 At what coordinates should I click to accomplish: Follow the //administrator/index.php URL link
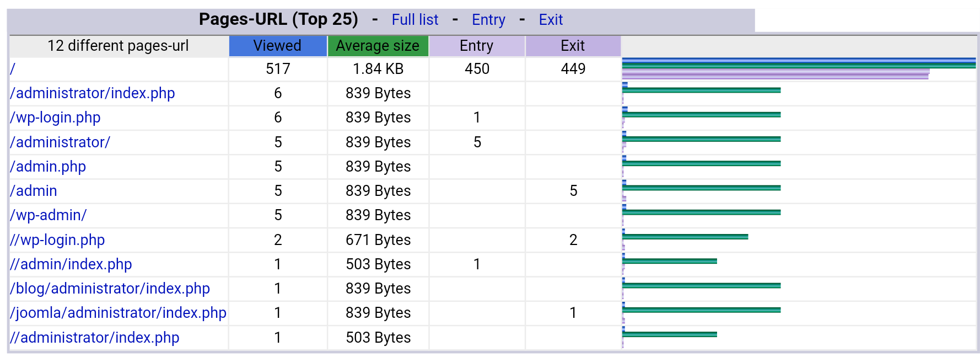[95, 338]
